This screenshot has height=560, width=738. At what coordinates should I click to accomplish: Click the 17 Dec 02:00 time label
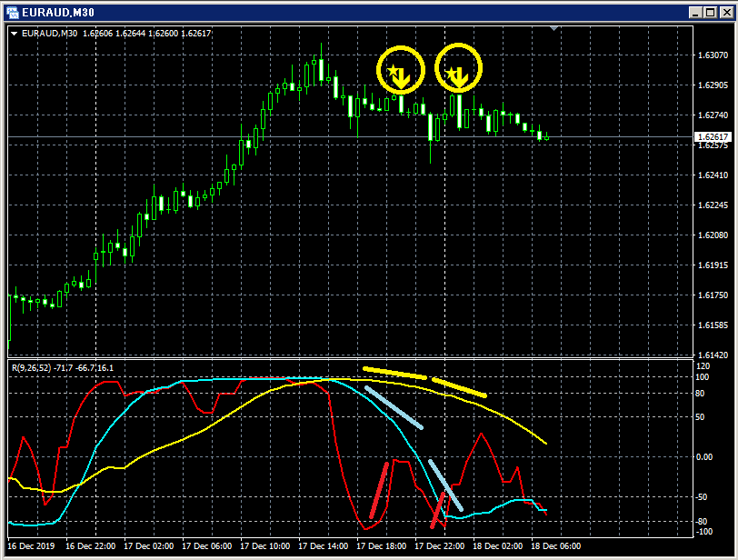[149, 545]
